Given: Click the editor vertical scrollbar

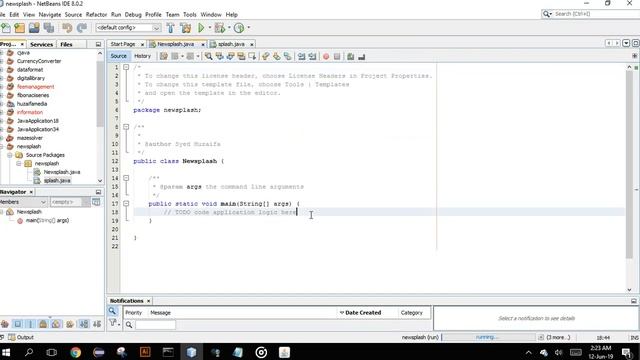Looking at the screenshot, I should click(x=629, y=164).
